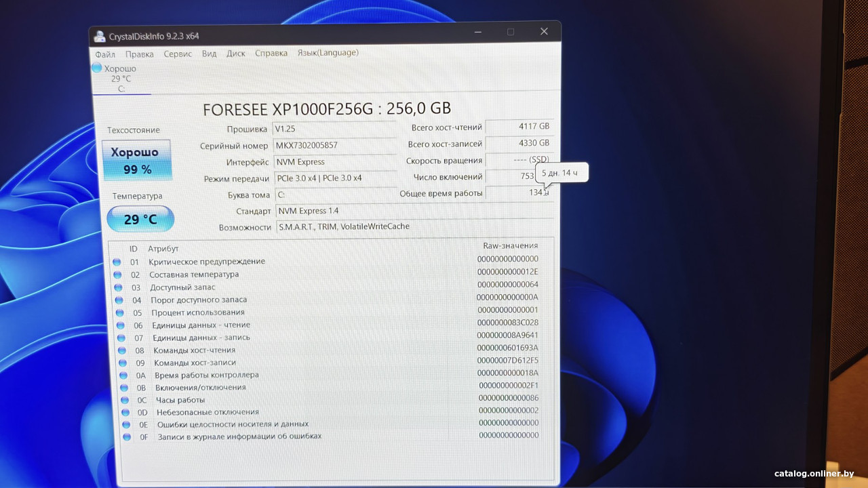The height and width of the screenshot is (488, 868).
Task: Select the Составная температура attribute text
Action: [194, 274]
